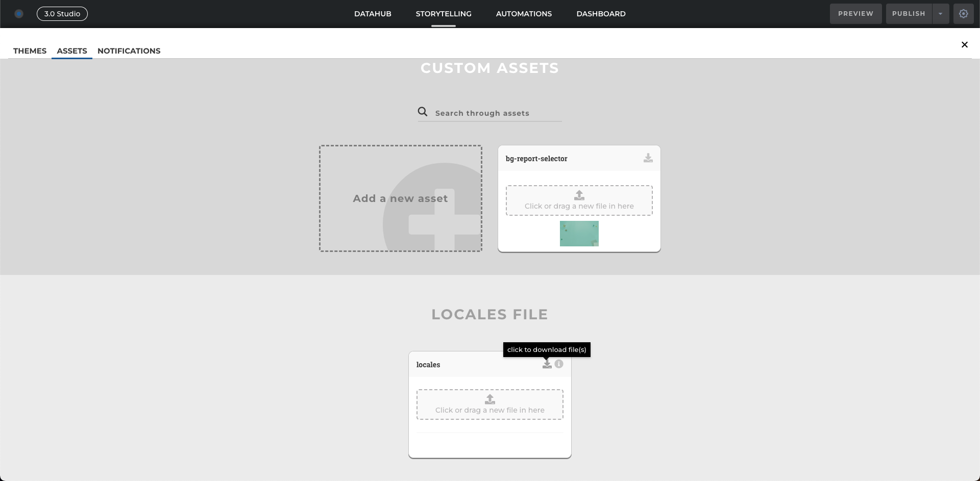This screenshot has height=481, width=980.
Task: Click the PUBLISH button
Action: point(908,14)
